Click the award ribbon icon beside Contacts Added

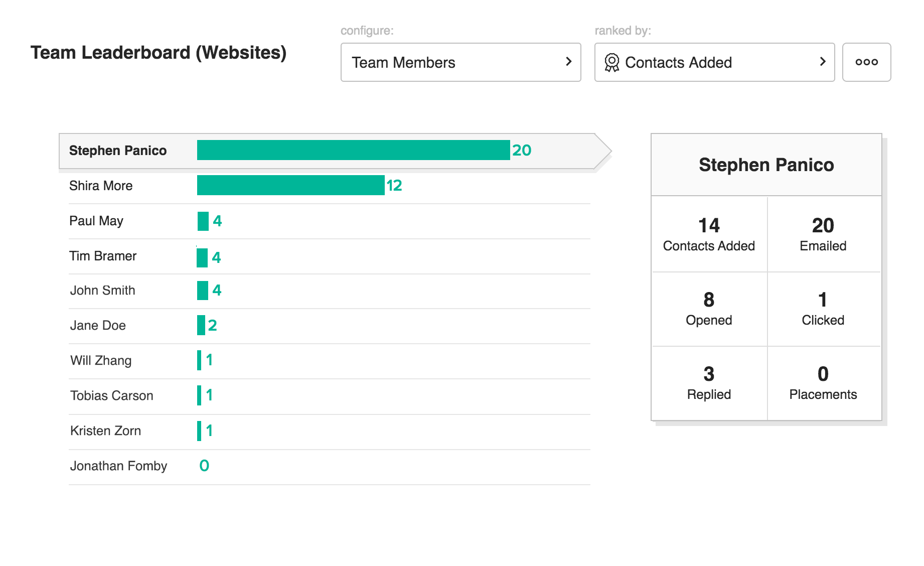pyautogui.click(x=611, y=63)
